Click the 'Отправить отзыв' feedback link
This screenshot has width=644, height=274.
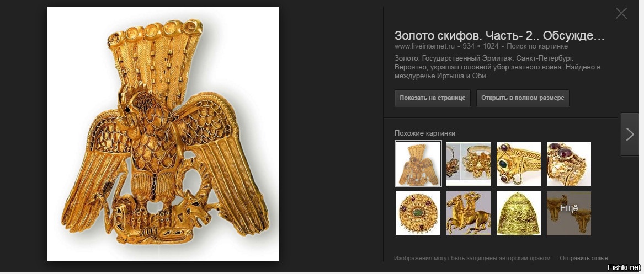(x=583, y=259)
